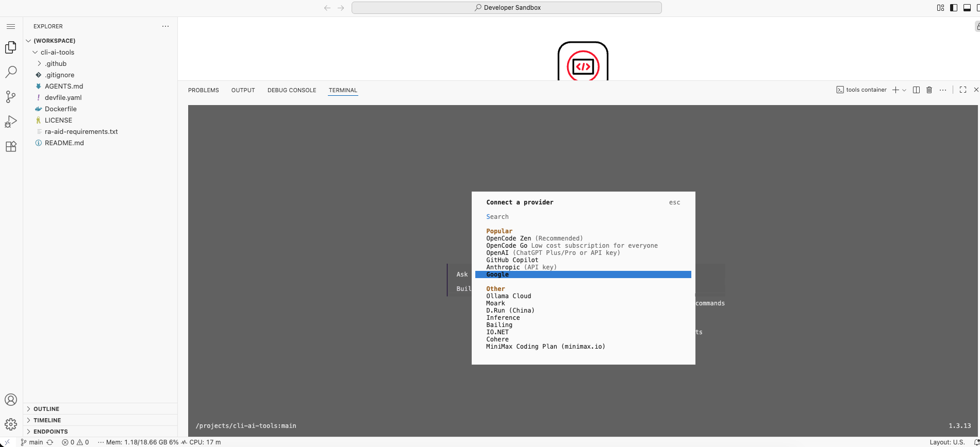This screenshot has height=447, width=980.
Task: Open Source Control view icon
Action: (11, 97)
